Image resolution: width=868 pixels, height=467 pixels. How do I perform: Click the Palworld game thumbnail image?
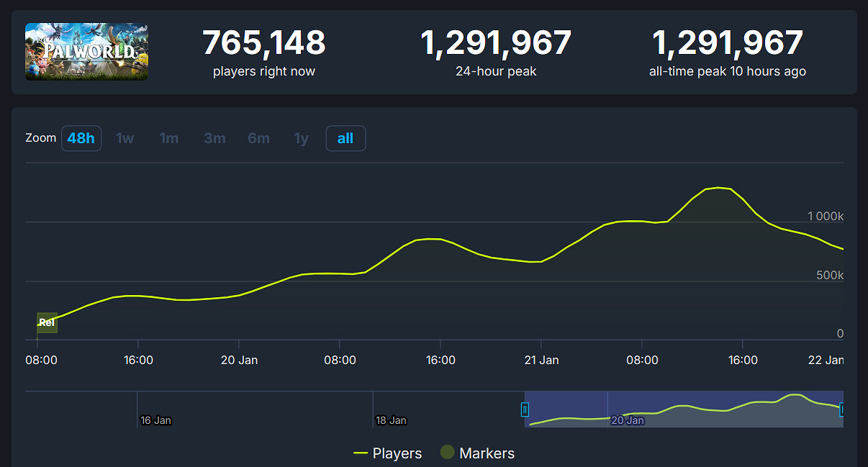coord(86,51)
